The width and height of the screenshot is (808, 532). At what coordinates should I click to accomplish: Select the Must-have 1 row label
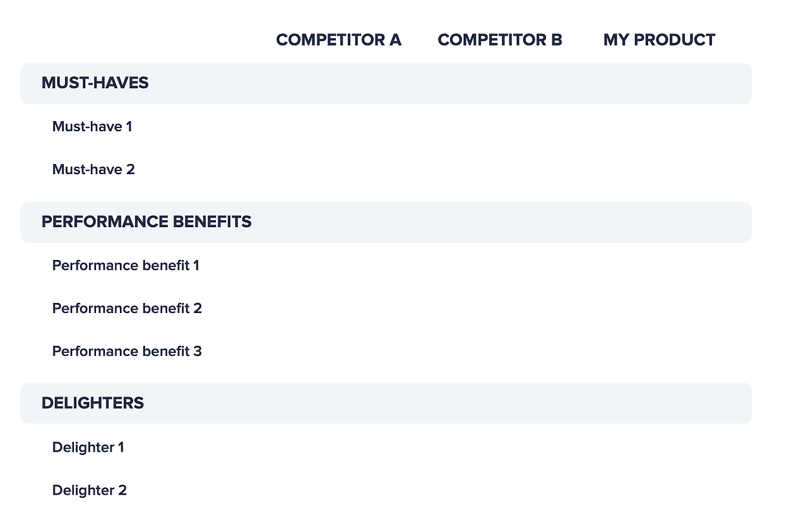pos(92,126)
